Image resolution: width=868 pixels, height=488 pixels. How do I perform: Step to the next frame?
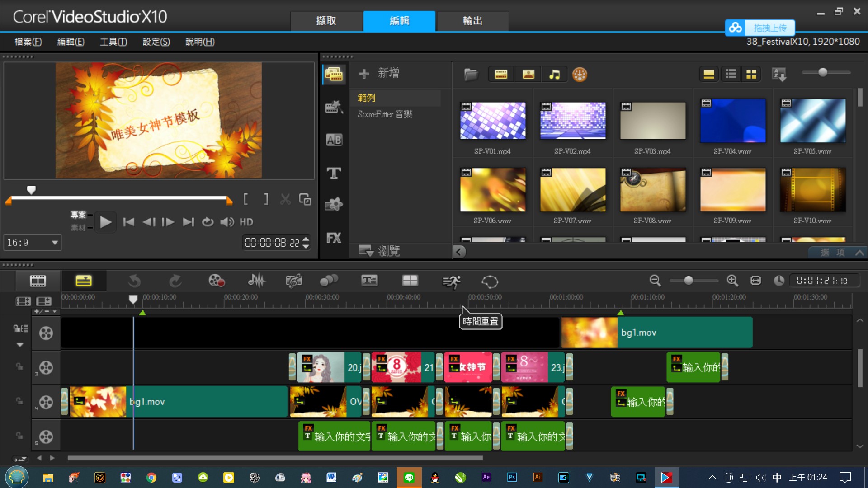coord(168,222)
